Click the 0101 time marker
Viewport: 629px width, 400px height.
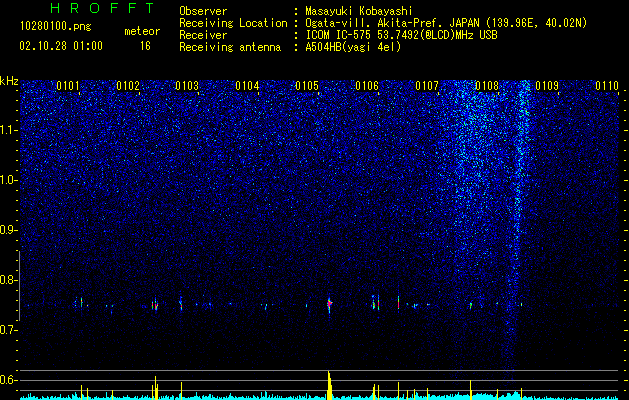68,86
